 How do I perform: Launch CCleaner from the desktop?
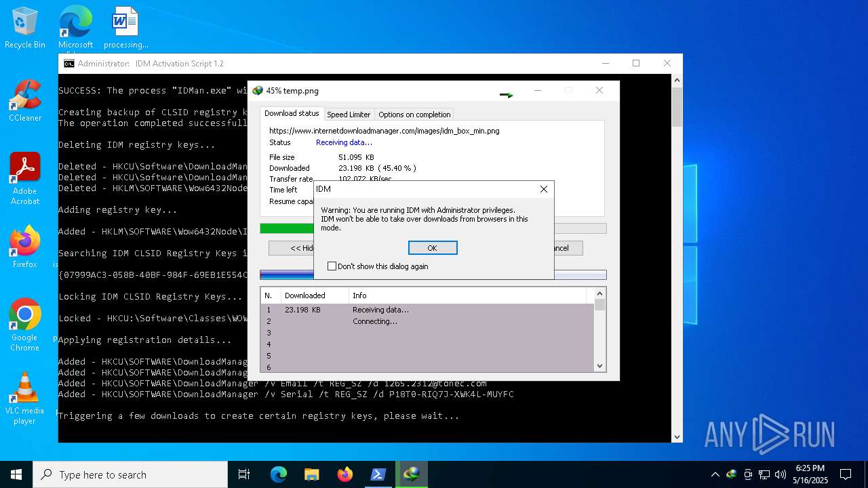(24, 101)
